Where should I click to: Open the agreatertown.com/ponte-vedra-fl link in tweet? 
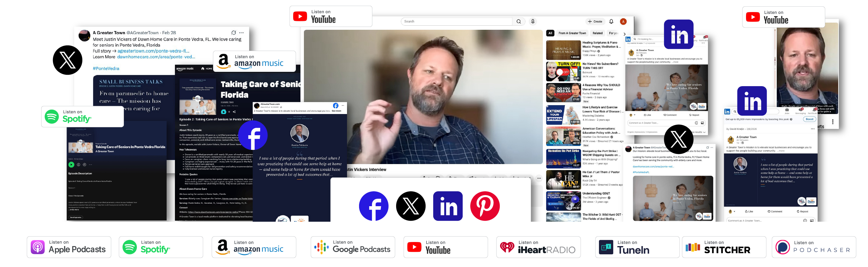[x=153, y=51]
